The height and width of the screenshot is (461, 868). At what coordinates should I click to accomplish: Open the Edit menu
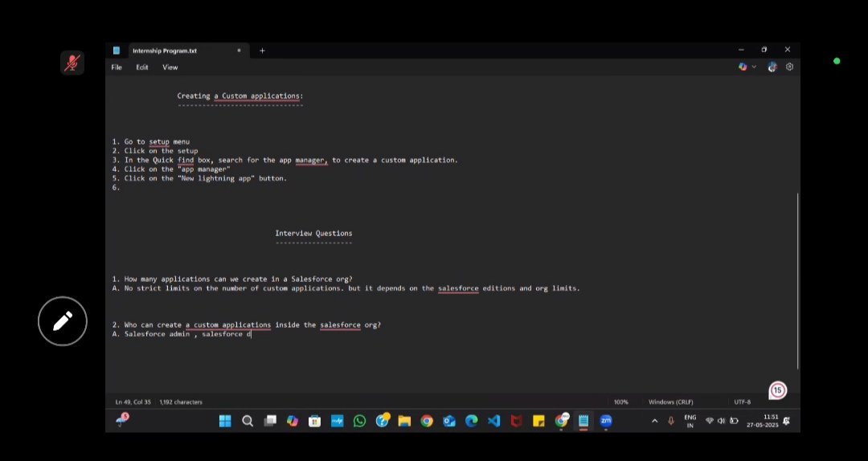[142, 67]
